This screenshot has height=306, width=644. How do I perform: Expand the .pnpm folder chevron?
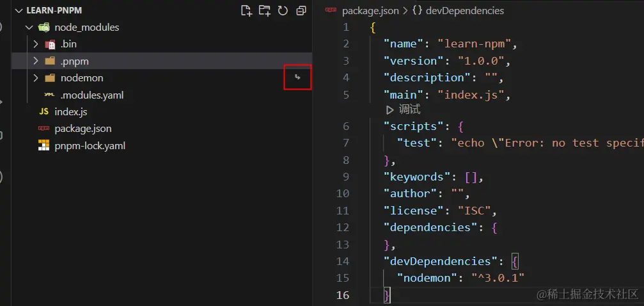(x=36, y=61)
